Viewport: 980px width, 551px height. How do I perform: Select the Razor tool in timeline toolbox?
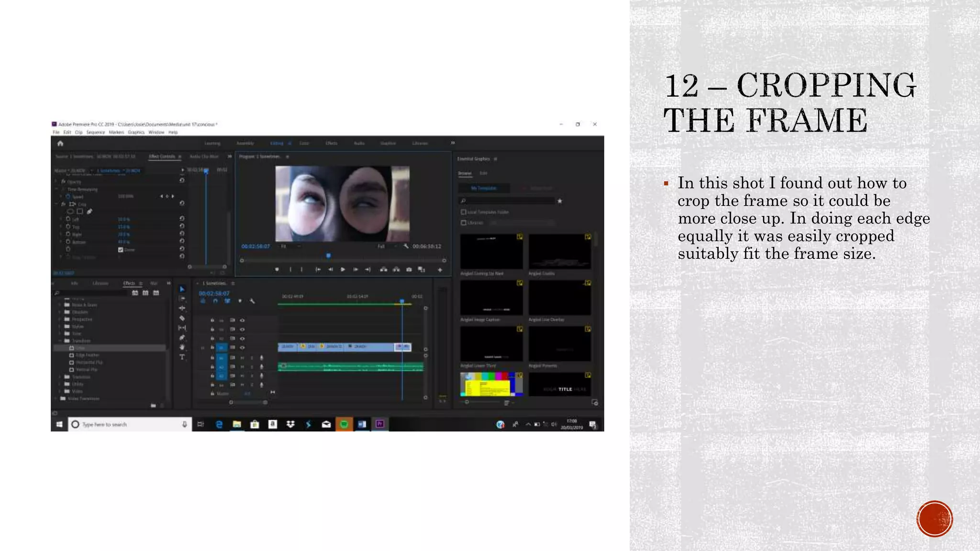click(182, 318)
